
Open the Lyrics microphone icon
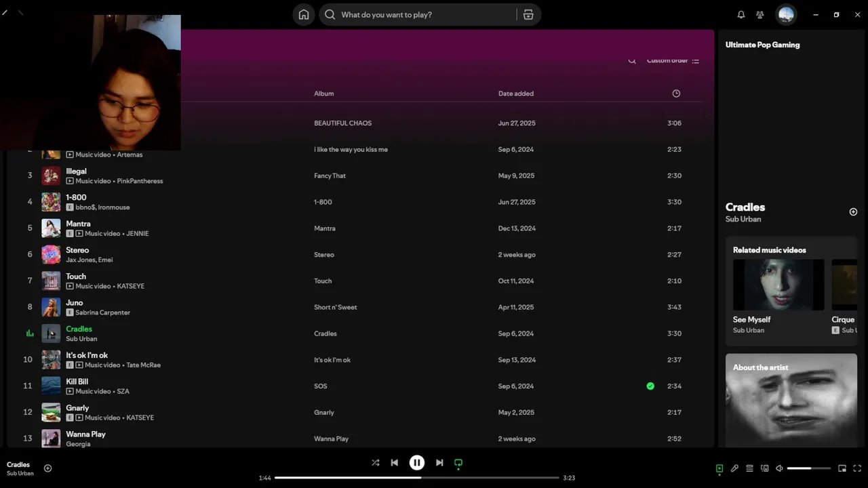(x=734, y=468)
